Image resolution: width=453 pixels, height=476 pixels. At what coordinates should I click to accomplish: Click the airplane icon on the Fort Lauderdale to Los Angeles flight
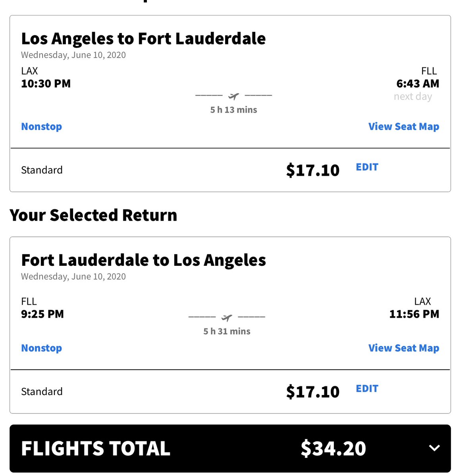pyautogui.click(x=227, y=317)
